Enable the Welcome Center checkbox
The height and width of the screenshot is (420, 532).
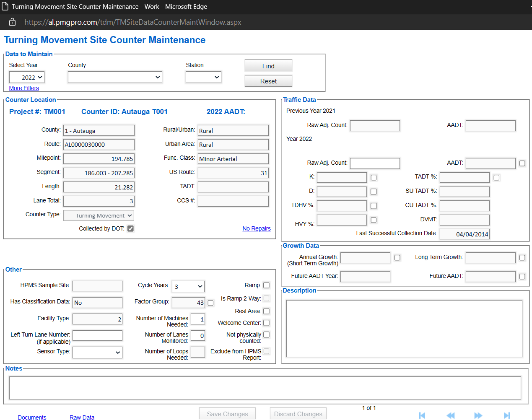267,323
